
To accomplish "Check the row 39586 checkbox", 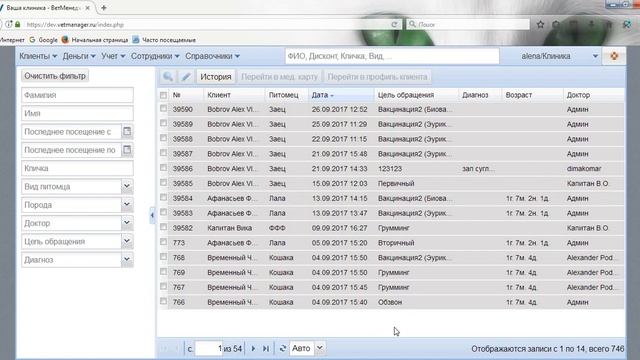I will coord(163,168).
